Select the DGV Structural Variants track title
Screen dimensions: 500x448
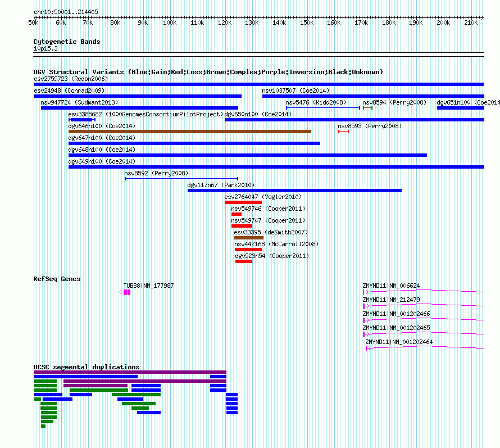click(x=208, y=72)
